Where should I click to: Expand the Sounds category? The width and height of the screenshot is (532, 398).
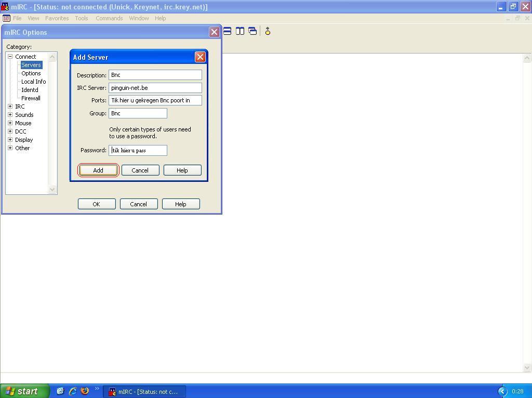pos(10,115)
